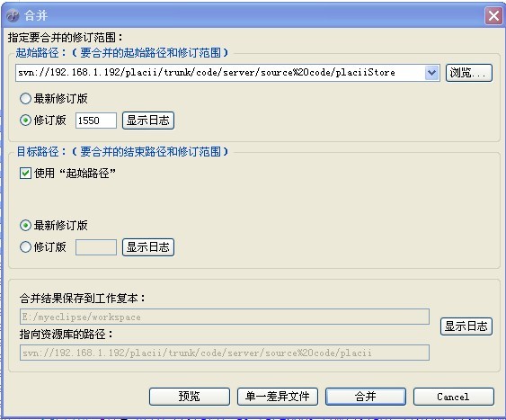The width and height of the screenshot is (506, 420).
Task: Click the working copy path E:/myeclipse/workspace field
Action: click(x=225, y=317)
